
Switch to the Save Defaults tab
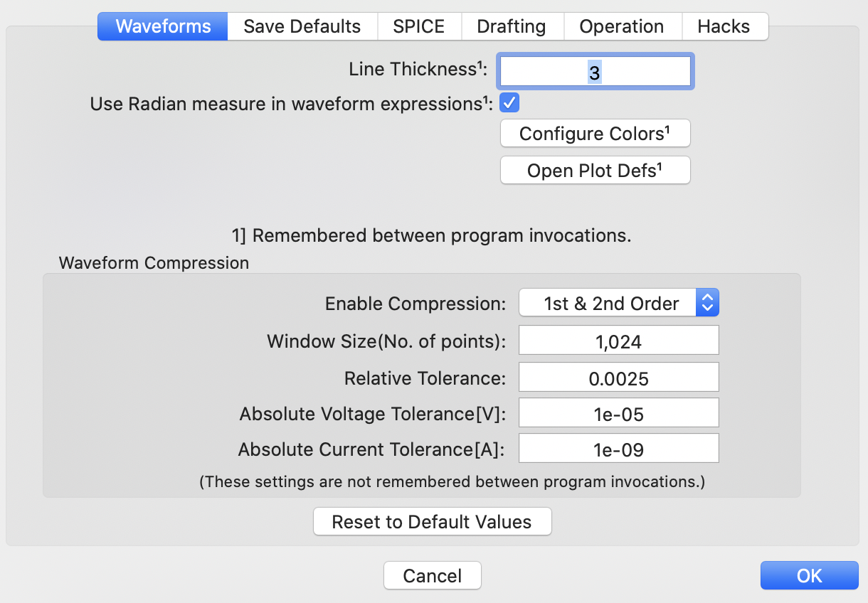click(x=302, y=26)
